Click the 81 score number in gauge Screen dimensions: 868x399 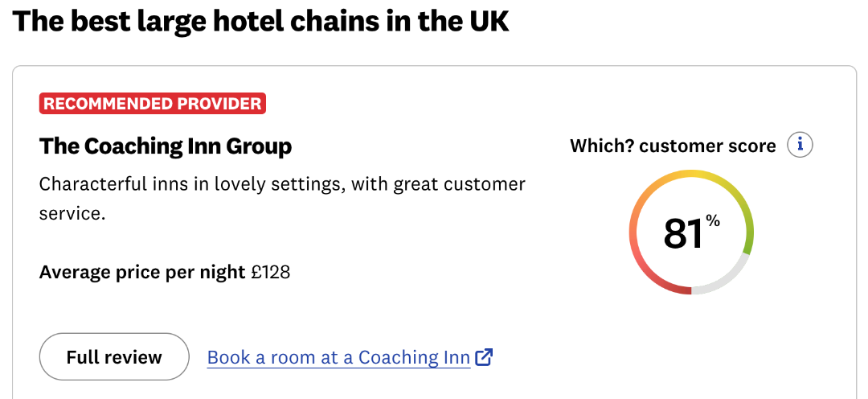pos(682,233)
